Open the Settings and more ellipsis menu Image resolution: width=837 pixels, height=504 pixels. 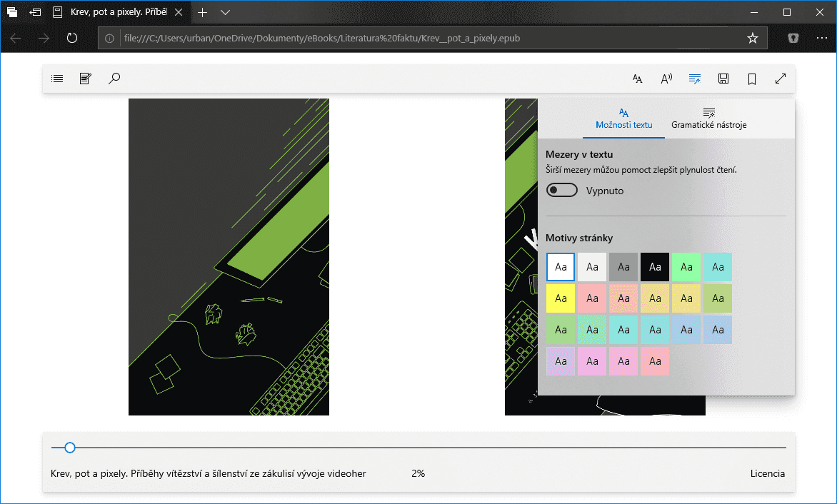[822, 38]
